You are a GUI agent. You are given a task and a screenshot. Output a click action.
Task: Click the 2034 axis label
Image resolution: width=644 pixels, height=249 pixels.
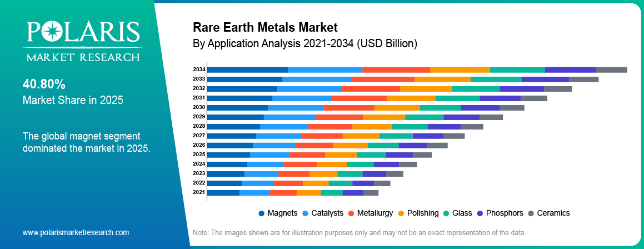point(199,69)
